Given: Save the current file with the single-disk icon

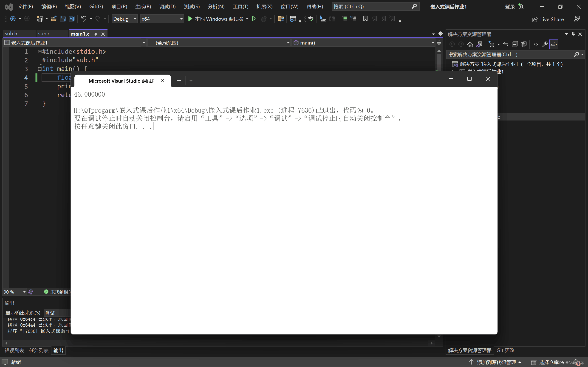Looking at the screenshot, I should point(63,19).
